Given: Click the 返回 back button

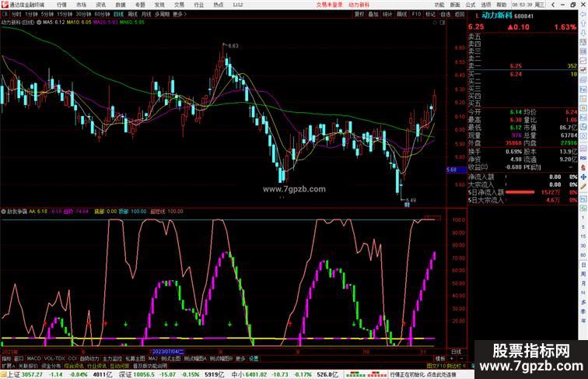Looking at the screenshot, I should pyautogui.click(x=460, y=14).
